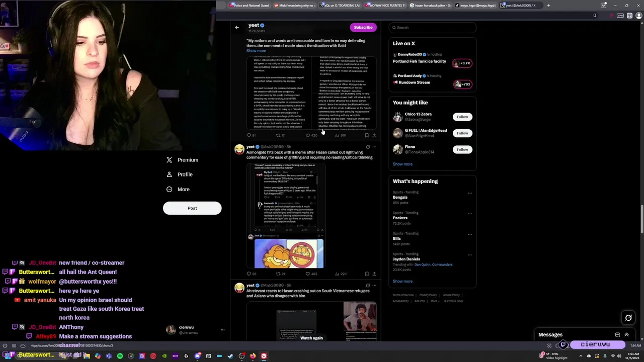Screen dimensions: 644x362
Task: Bookmark the apology statement post
Action: point(367,135)
